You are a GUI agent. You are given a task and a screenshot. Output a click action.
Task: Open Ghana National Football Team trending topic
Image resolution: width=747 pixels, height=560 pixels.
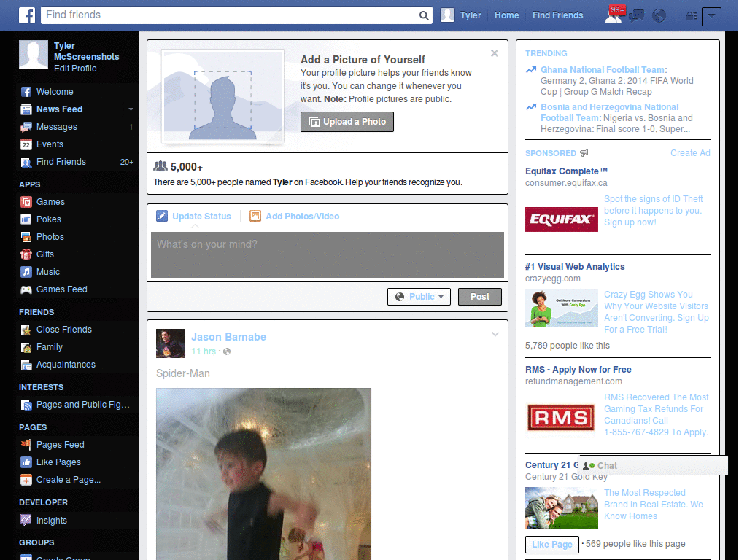(603, 70)
